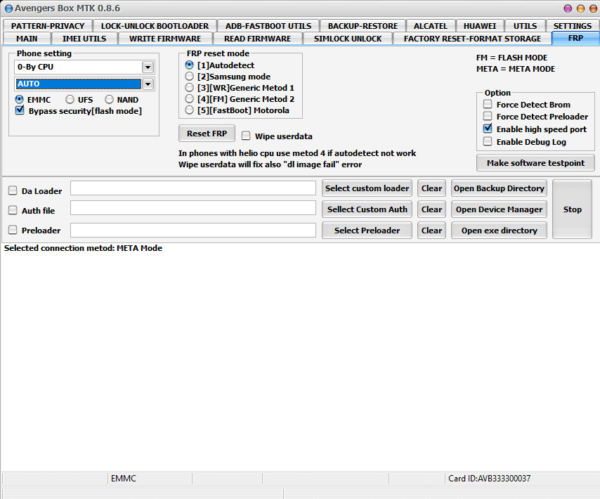
Task: Open the ADB-FASTBOOT UTILS tab
Action: [268, 26]
